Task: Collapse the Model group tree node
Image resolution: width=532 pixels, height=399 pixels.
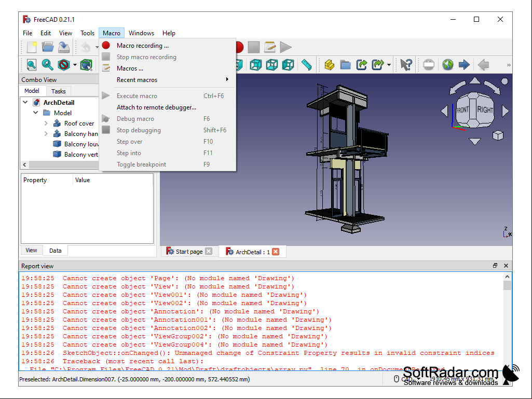Action: point(36,113)
